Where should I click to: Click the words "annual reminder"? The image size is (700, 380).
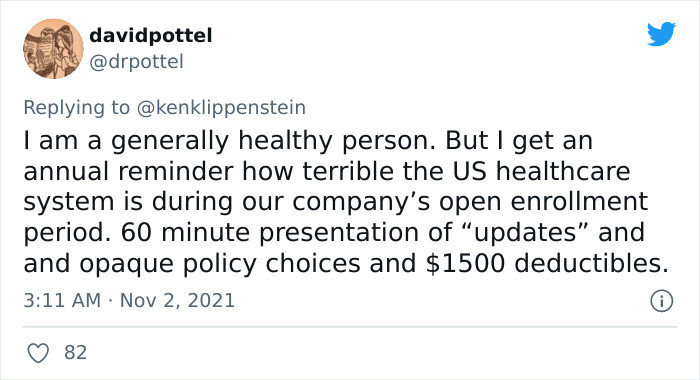click(129, 171)
